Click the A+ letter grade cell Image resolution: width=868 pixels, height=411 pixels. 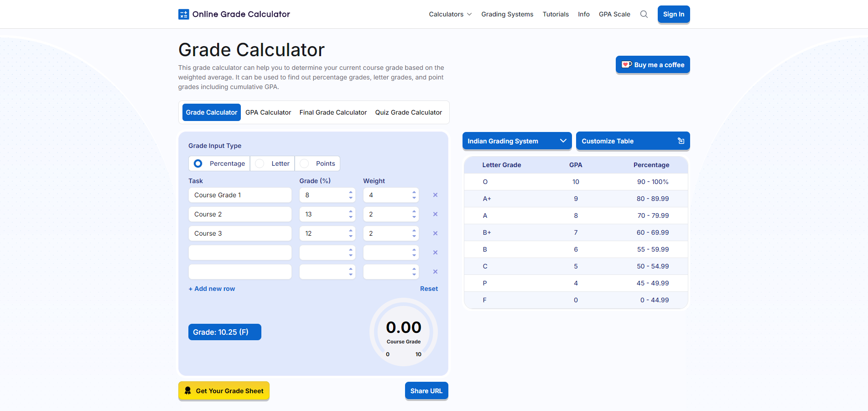pos(487,199)
